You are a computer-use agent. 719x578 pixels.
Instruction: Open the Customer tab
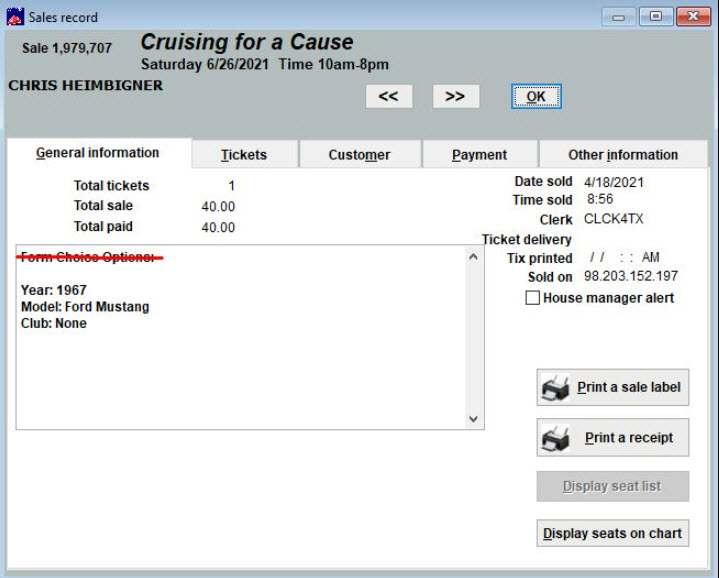(x=360, y=154)
